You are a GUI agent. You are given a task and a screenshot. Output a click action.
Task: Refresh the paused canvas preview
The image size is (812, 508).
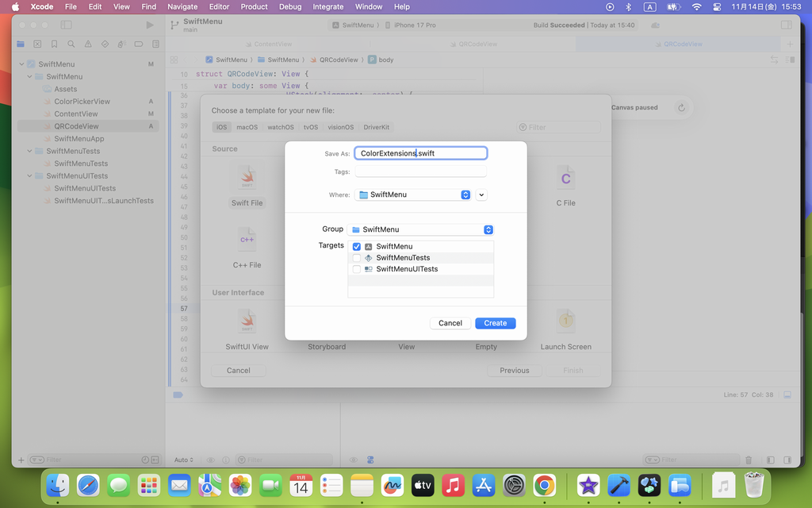(x=680, y=108)
